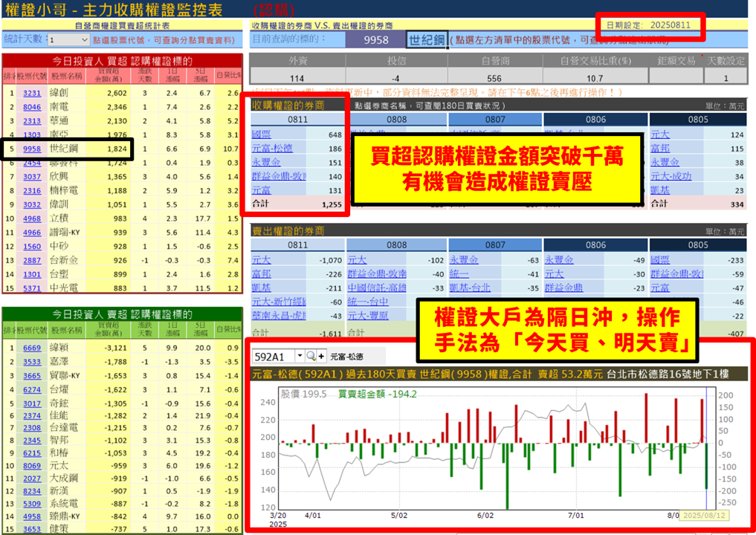
Task: Click stock code 6215 和椿
Action: [32, 453]
